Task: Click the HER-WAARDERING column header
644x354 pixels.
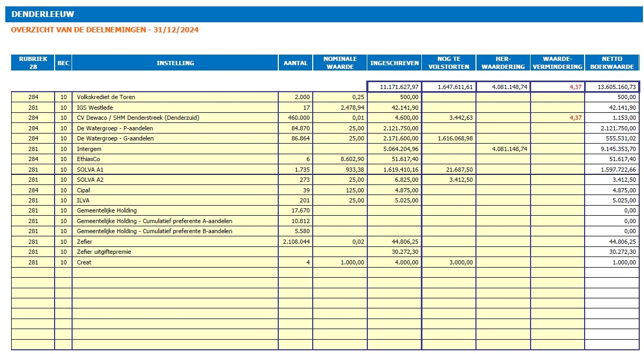Action: coord(503,63)
